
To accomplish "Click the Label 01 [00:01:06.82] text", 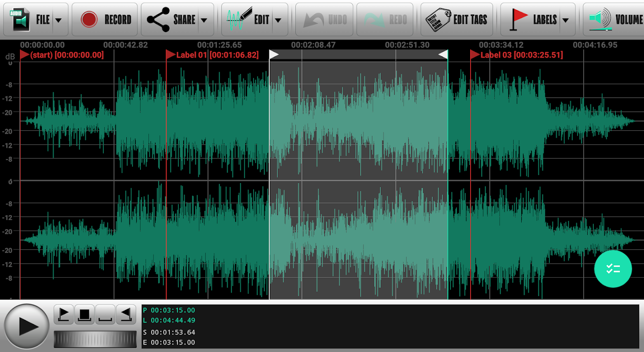I will [x=217, y=55].
